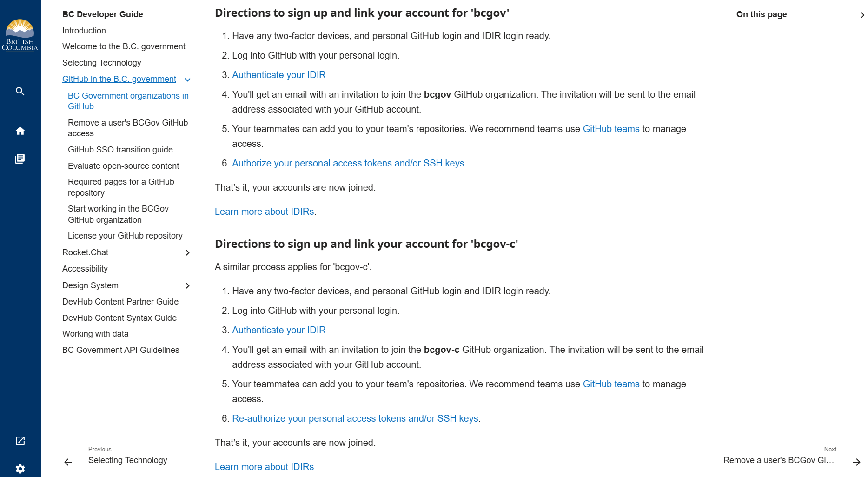Click the British Columbia logo
This screenshot has height=477, width=868.
tap(20, 35)
